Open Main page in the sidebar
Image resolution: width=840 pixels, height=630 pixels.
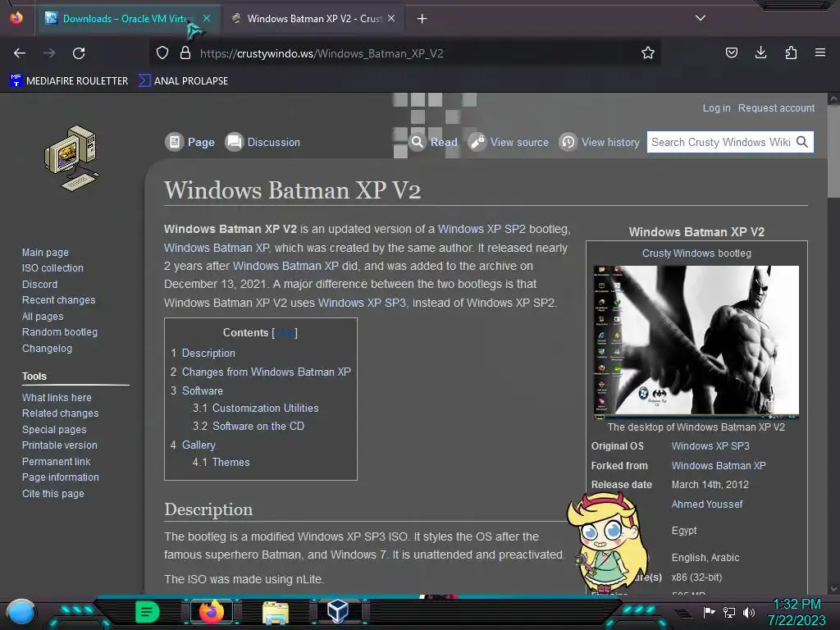point(46,253)
